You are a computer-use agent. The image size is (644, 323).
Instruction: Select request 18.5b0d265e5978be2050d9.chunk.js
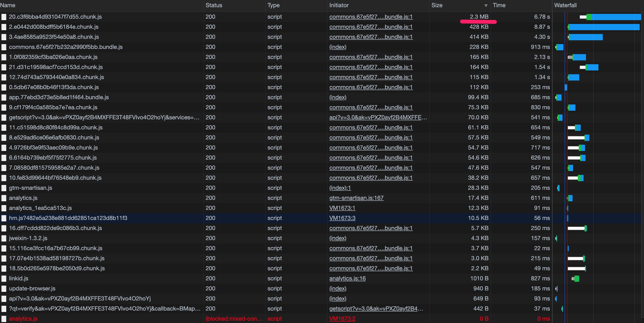(x=57, y=268)
